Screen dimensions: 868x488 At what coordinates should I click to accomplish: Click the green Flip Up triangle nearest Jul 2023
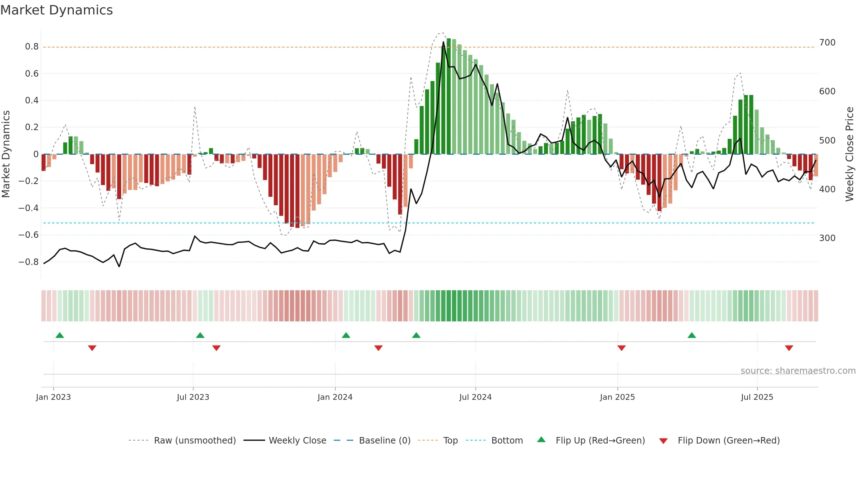200,335
